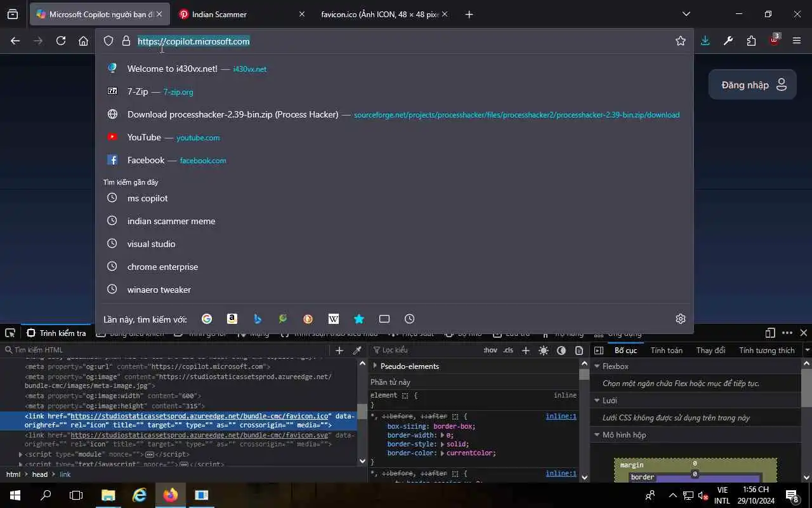Expand the border-width shorthand property
Viewport: 812px width, 508px height.
442,435
